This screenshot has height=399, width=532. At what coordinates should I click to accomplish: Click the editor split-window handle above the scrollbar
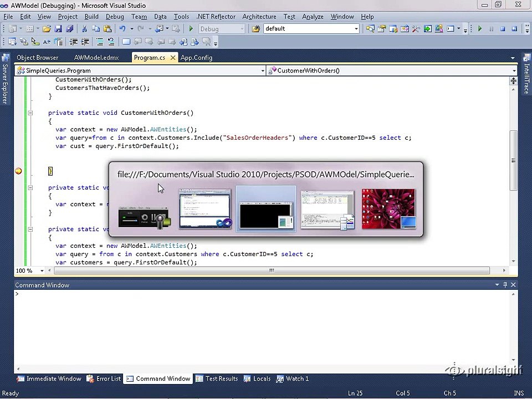[513, 81]
